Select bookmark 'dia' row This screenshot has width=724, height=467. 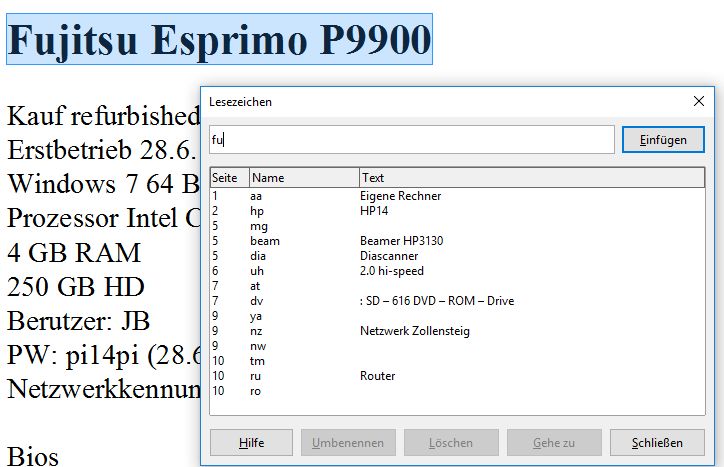457,256
